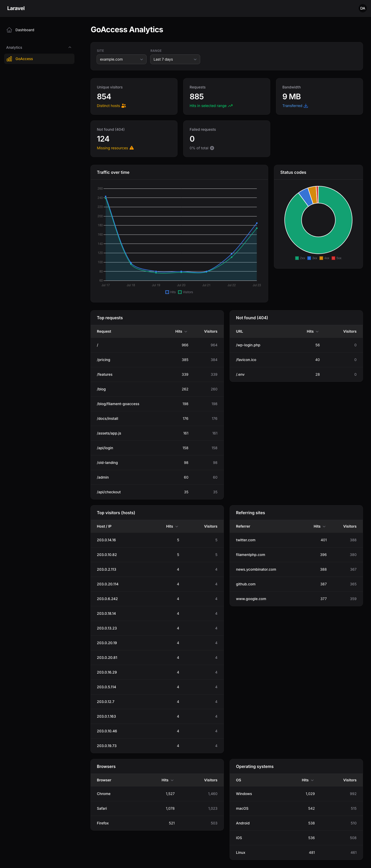Click the Bandwidth 9 MB value
This screenshot has height=868, width=371.
pyautogui.click(x=292, y=97)
